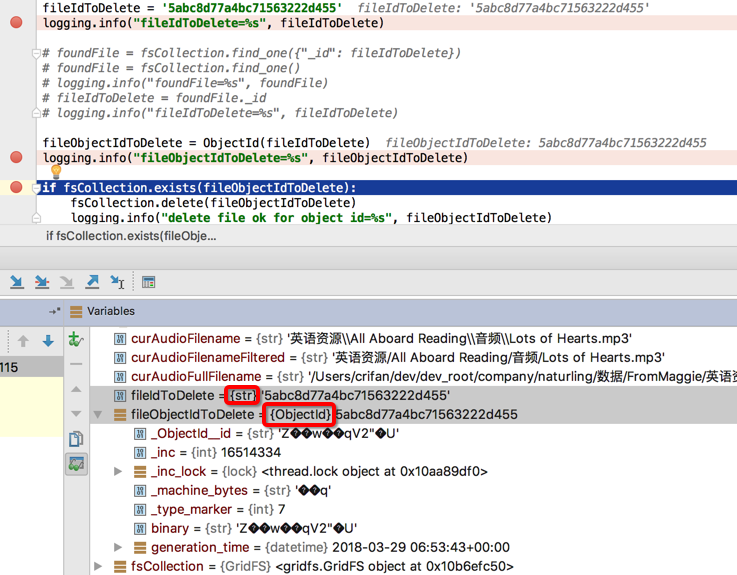737x575 pixels.
Task: Select the curAudioFilenameFiltered variable row
Action: (413, 357)
